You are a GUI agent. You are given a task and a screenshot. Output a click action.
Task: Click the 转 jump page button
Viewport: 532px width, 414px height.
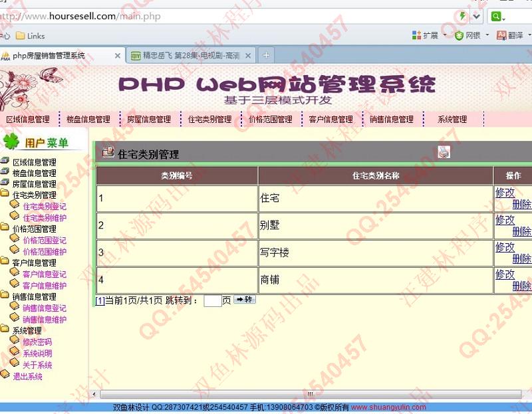pos(245,300)
